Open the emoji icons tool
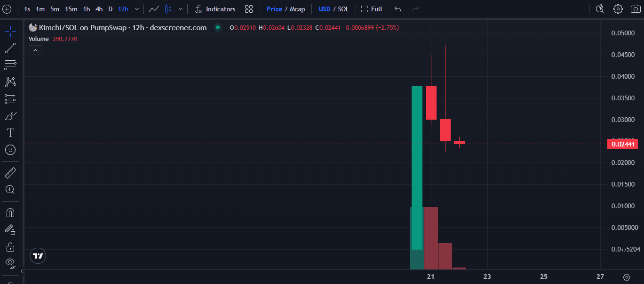The height and width of the screenshot is (284, 644). pos(10,150)
